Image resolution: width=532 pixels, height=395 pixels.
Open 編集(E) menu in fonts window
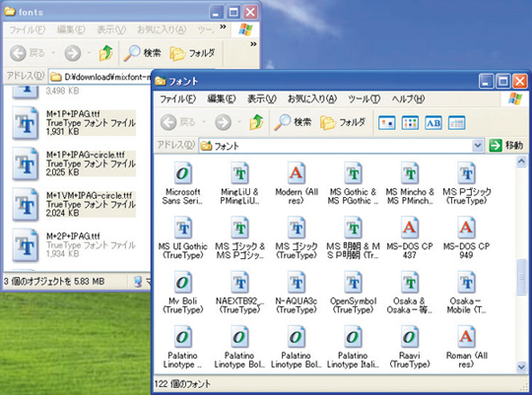(71, 30)
